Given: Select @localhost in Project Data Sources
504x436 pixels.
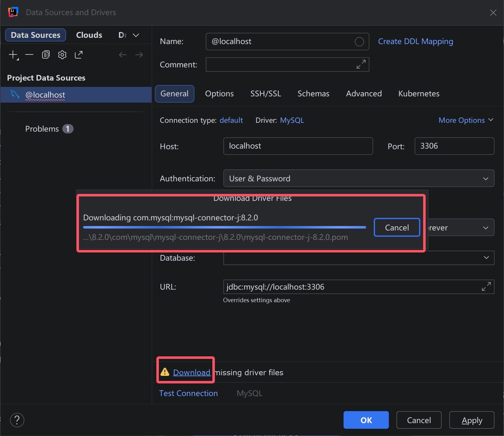Looking at the screenshot, I should point(45,95).
